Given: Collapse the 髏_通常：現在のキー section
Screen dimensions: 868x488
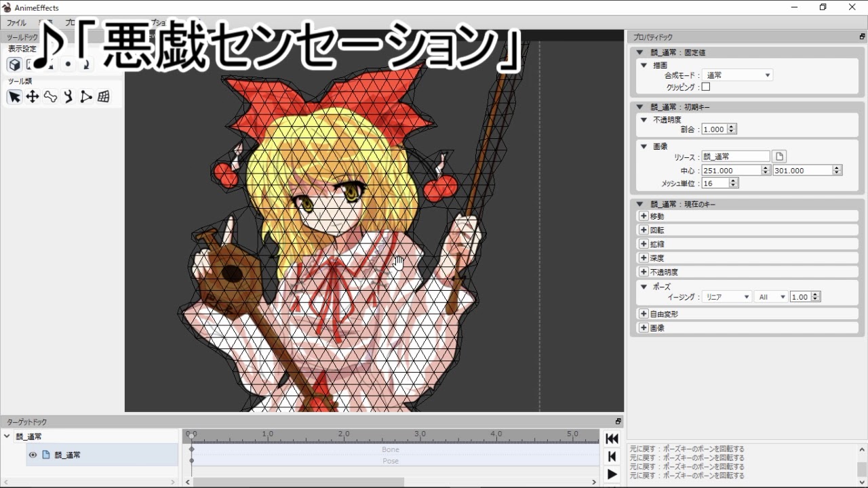Looking at the screenshot, I should point(639,204).
